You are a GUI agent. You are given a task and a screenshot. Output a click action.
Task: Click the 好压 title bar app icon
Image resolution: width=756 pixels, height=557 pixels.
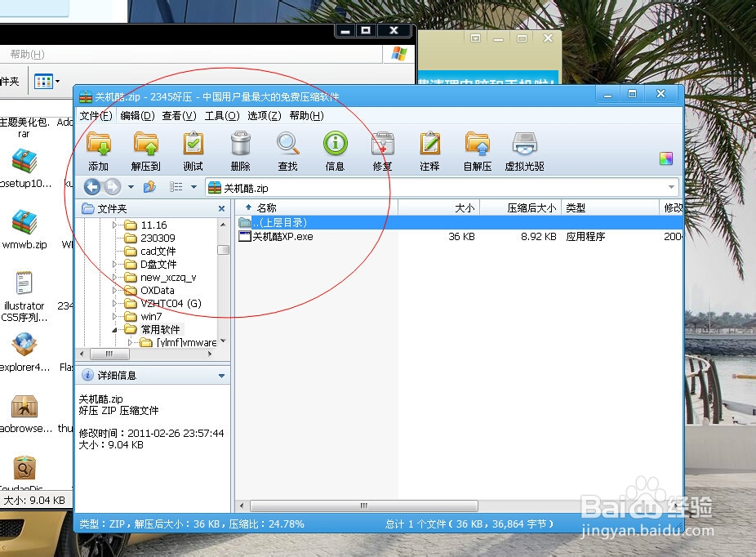[x=86, y=97]
